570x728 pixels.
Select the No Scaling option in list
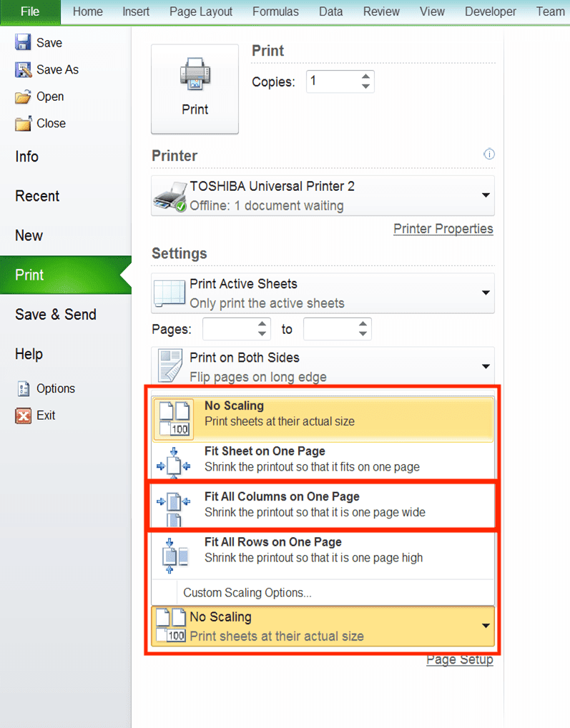323,418
